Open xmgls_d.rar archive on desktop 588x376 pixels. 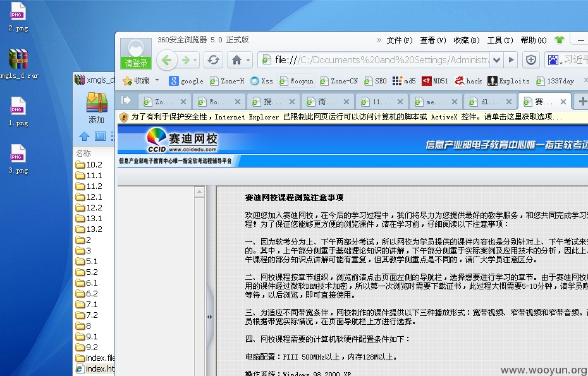[x=18, y=64]
